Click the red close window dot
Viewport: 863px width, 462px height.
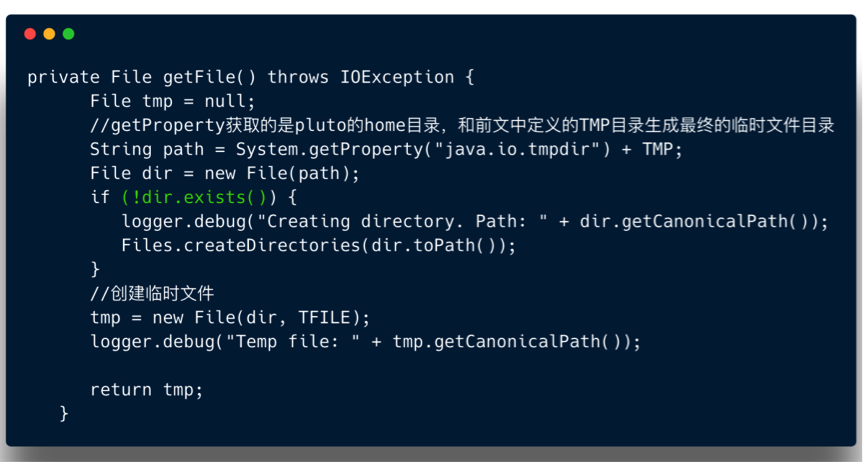pos(30,33)
